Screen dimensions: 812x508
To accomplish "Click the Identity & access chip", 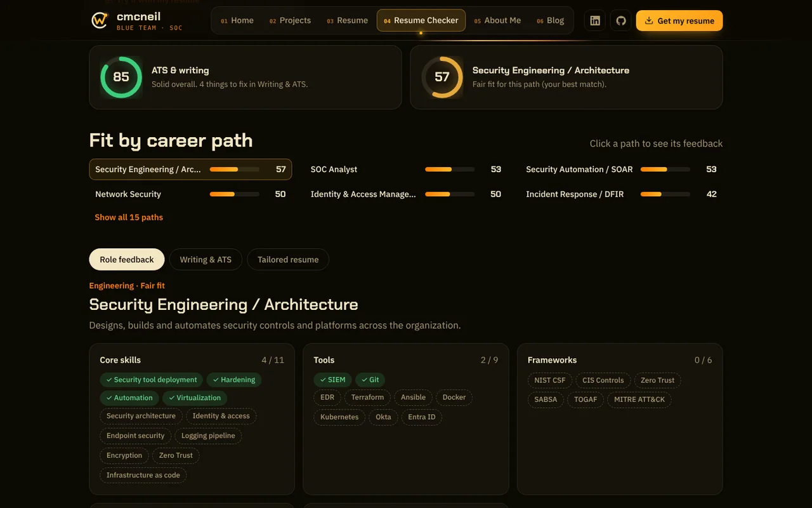I will click(x=221, y=416).
